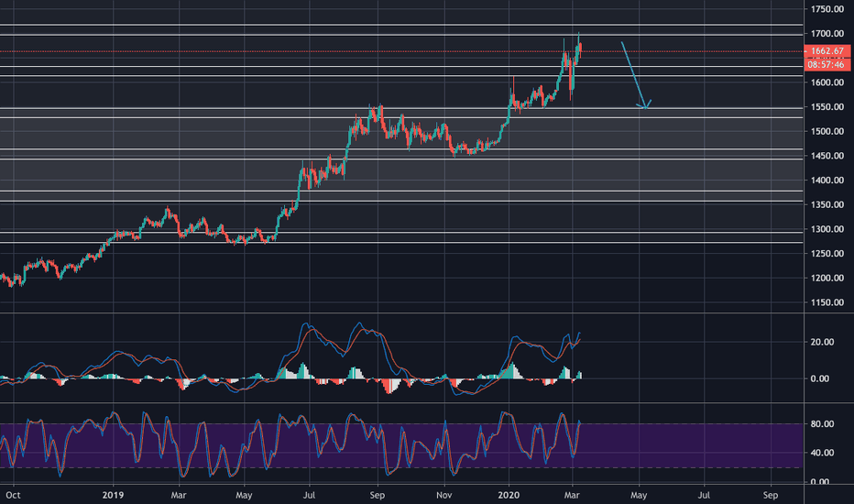Click the first Sep time axis label
Image resolution: width=854 pixels, height=504 pixels.
coord(377,495)
